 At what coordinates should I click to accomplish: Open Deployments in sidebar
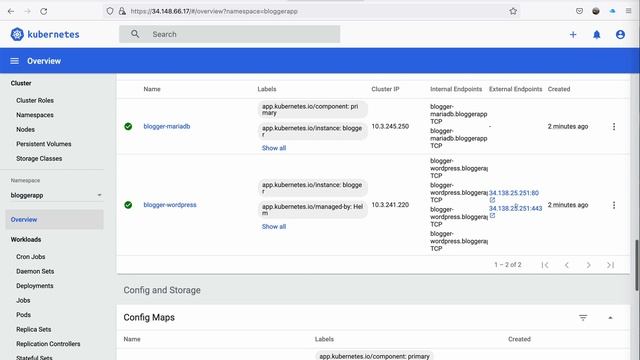tap(35, 286)
